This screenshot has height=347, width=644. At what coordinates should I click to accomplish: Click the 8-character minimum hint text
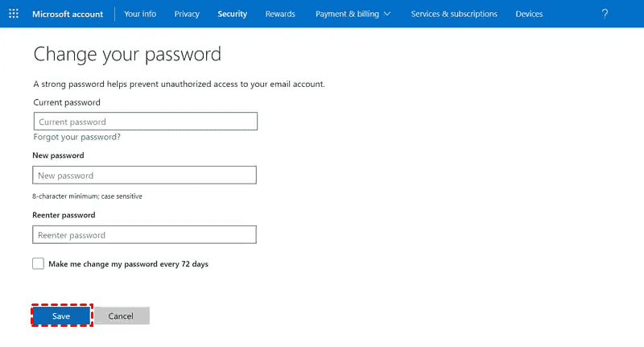coord(88,196)
